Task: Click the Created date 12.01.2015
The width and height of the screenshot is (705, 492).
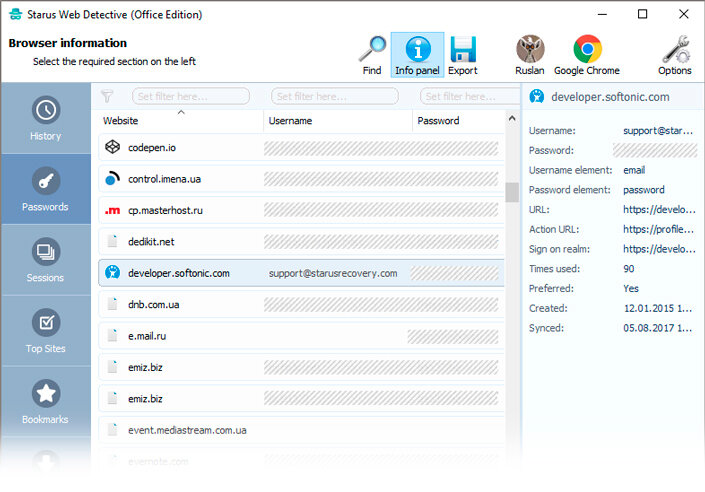Action: (x=658, y=309)
